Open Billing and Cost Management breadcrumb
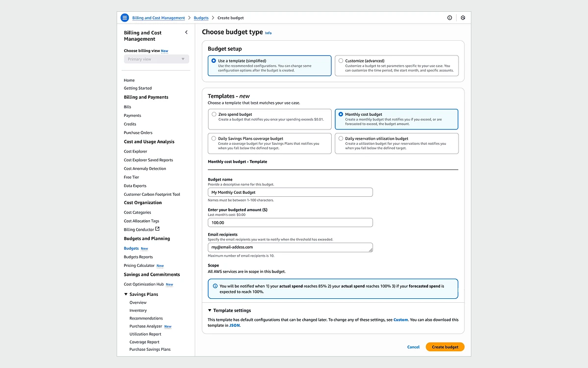Image resolution: width=588 pixels, height=368 pixels. pyautogui.click(x=158, y=18)
